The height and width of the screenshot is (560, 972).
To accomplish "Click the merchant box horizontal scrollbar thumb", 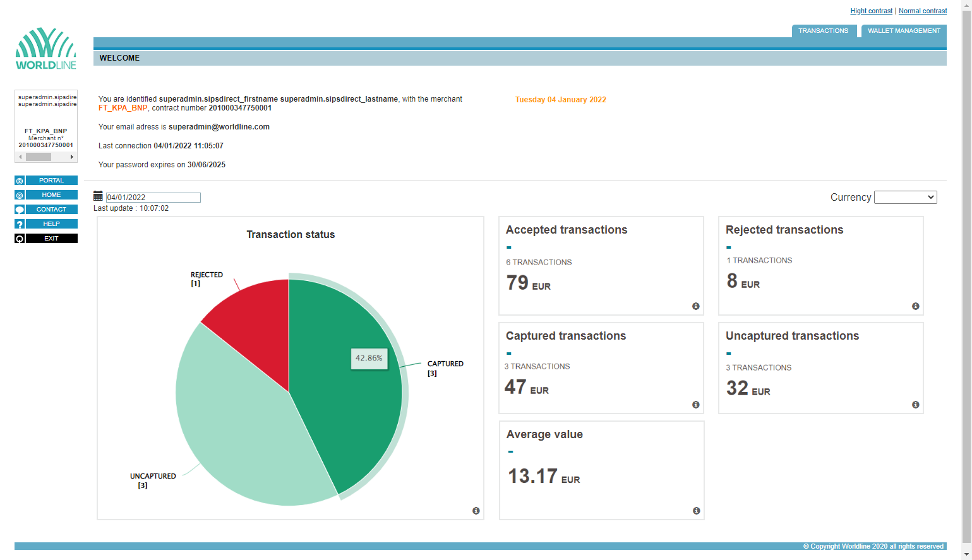I will (x=39, y=157).
